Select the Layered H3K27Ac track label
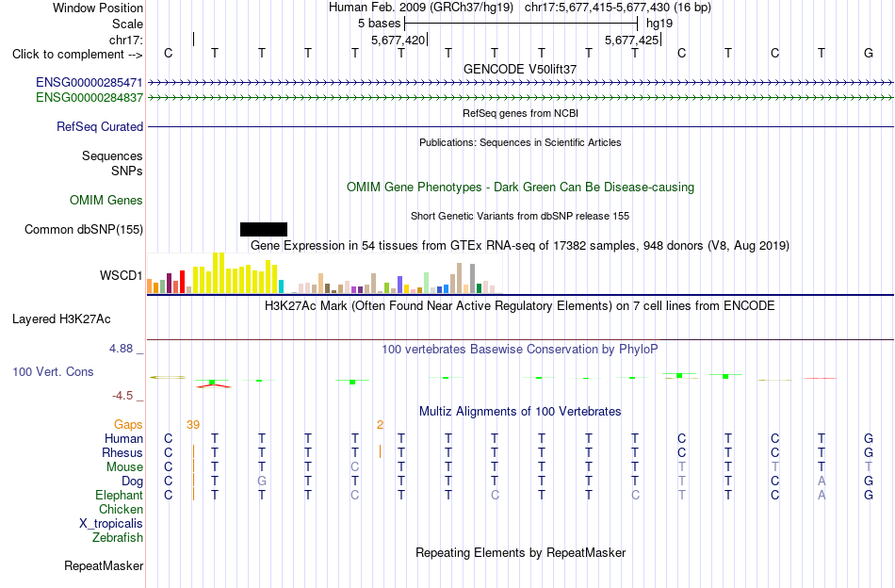The image size is (895, 588). pyautogui.click(x=61, y=319)
